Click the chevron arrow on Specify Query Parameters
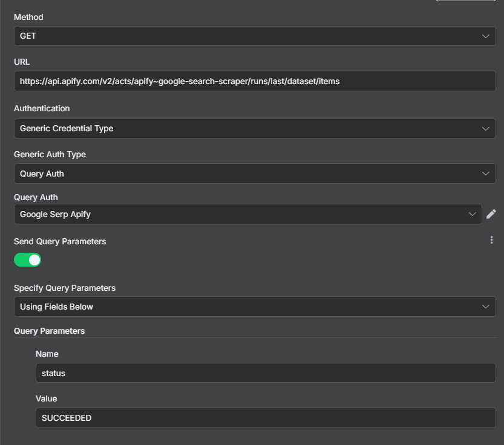 point(485,307)
